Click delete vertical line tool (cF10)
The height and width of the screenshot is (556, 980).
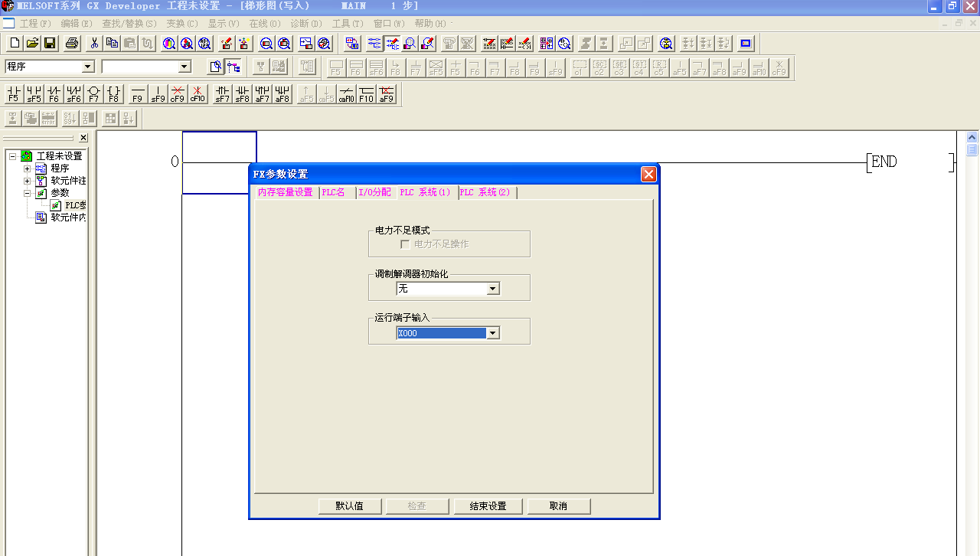coord(198,94)
